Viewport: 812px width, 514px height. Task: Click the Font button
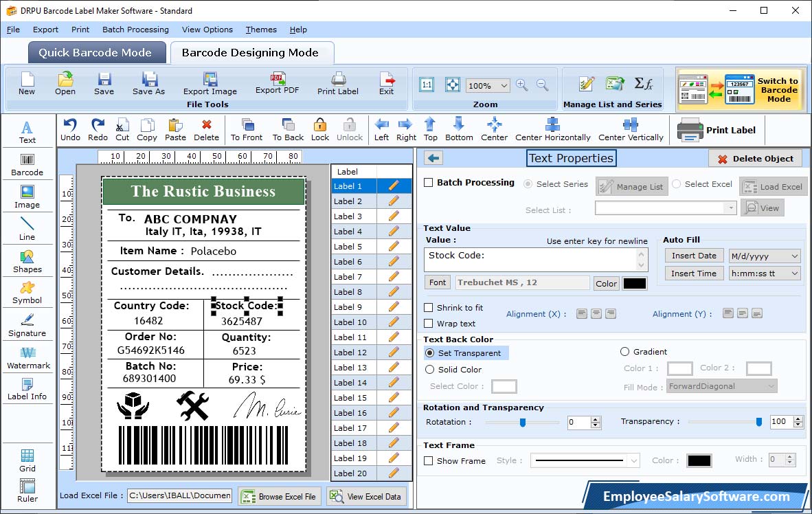coord(438,282)
